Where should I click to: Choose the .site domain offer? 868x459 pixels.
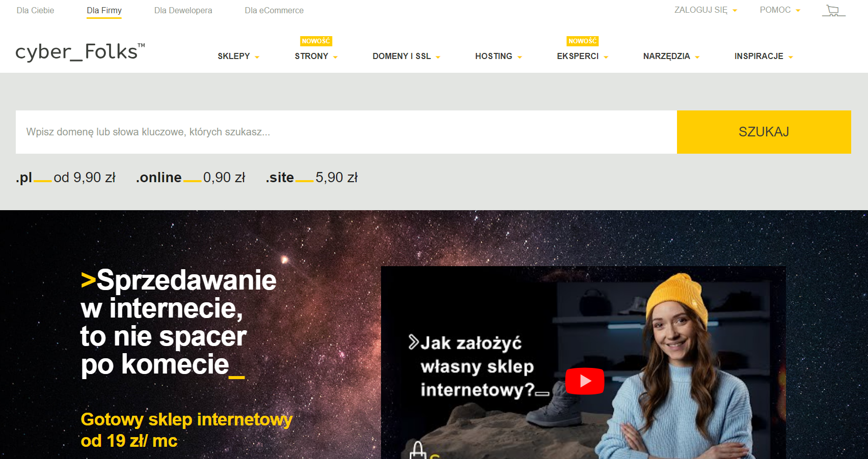tap(311, 178)
